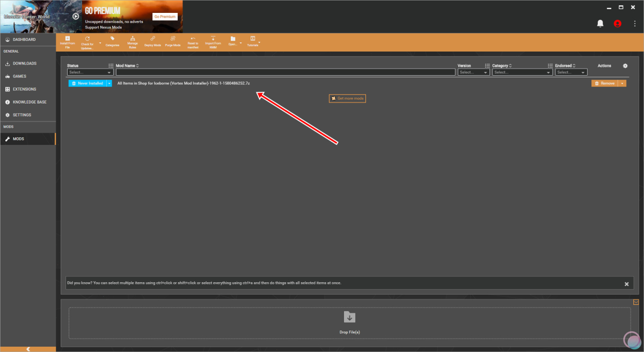Expand the Never Installed dropdown arrow
Viewport: 644px width, 352px height.
tap(109, 83)
